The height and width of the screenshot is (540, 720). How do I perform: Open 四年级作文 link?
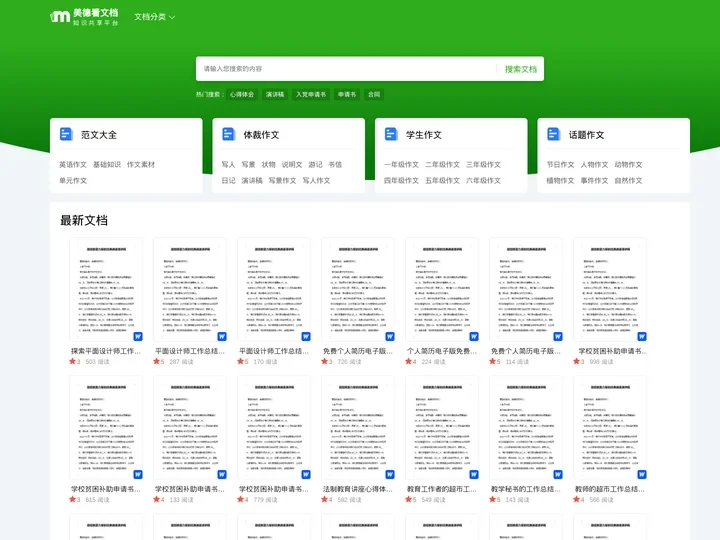401,180
